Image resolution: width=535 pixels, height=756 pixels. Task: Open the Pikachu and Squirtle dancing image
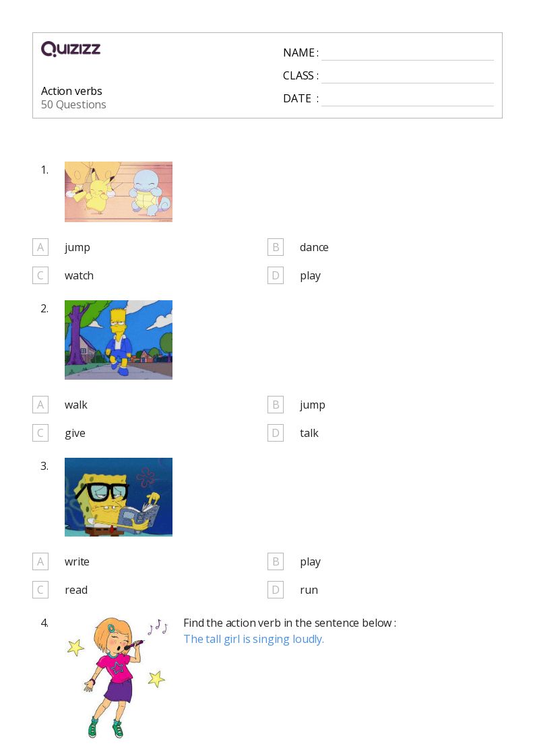pyautogui.click(x=119, y=192)
